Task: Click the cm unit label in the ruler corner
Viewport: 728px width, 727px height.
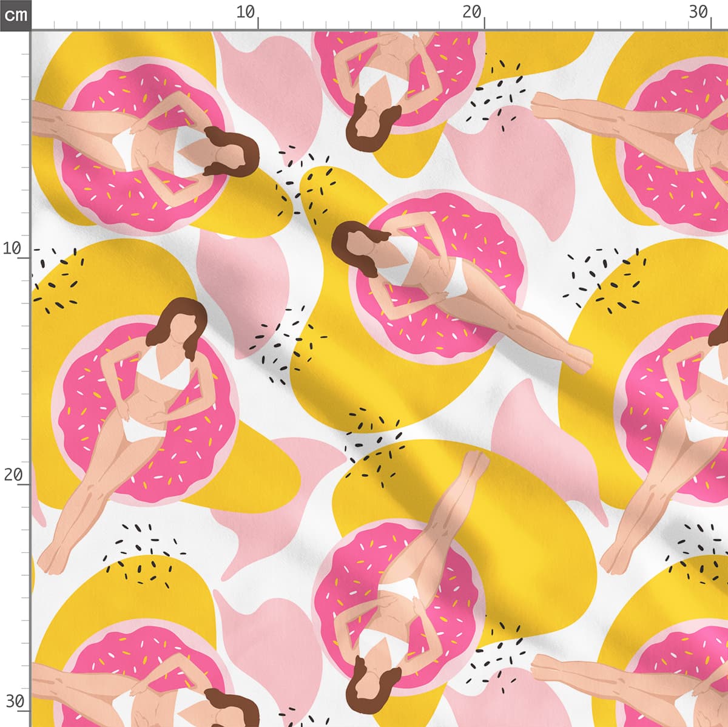Action: coord(15,15)
